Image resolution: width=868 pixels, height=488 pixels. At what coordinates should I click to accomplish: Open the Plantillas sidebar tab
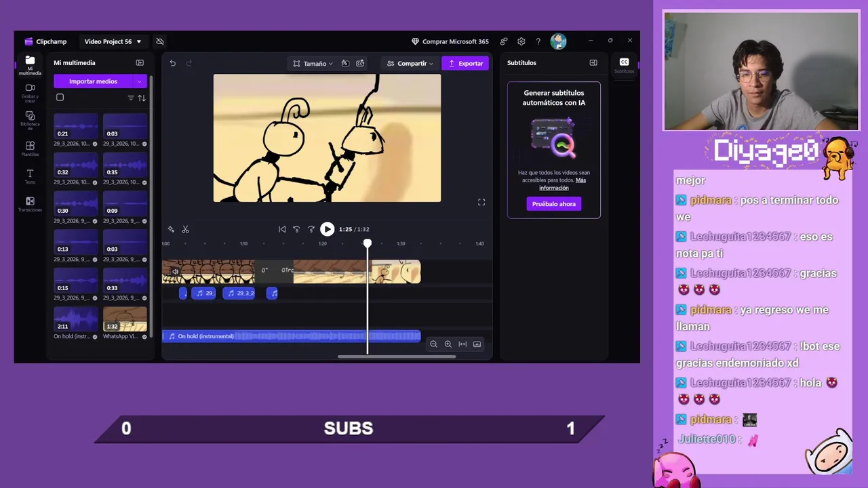(x=30, y=149)
